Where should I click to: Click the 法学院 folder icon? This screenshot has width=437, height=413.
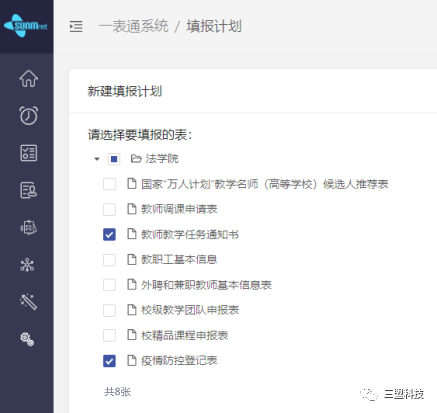pos(136,158)
